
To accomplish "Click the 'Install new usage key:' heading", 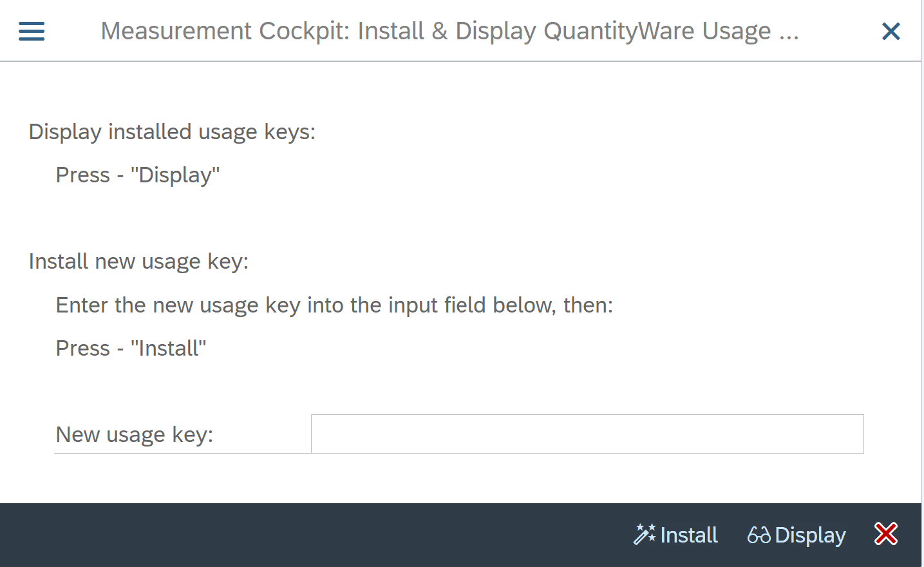I will point(138,261).
